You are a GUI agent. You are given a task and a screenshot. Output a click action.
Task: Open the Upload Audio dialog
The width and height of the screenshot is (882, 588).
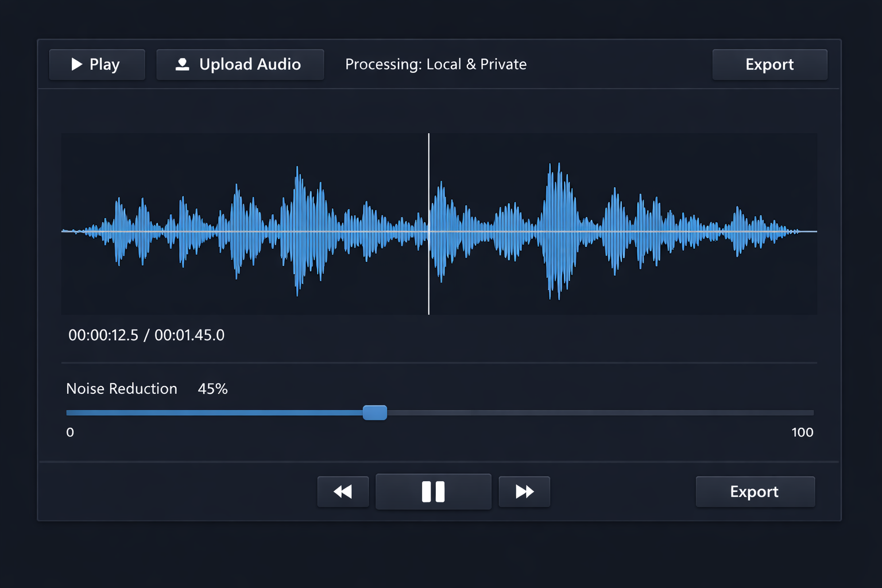point(240,64)
